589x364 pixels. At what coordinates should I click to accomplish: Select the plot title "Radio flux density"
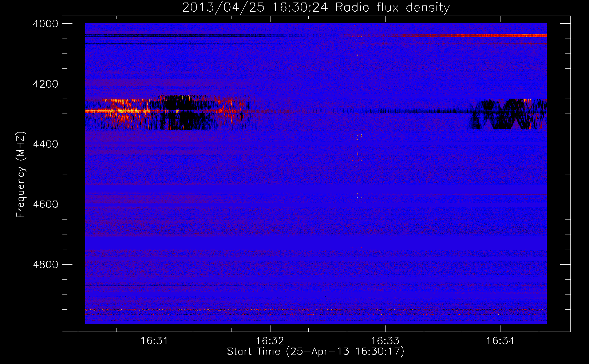click(392, 7)
